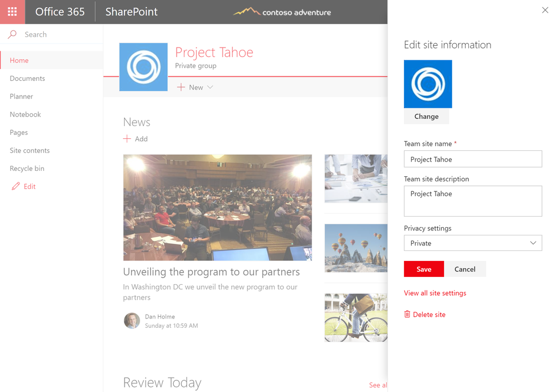Click Dan Holme author name
The image size is (553, 392).
pyautogui.click(x=160, y=317)
